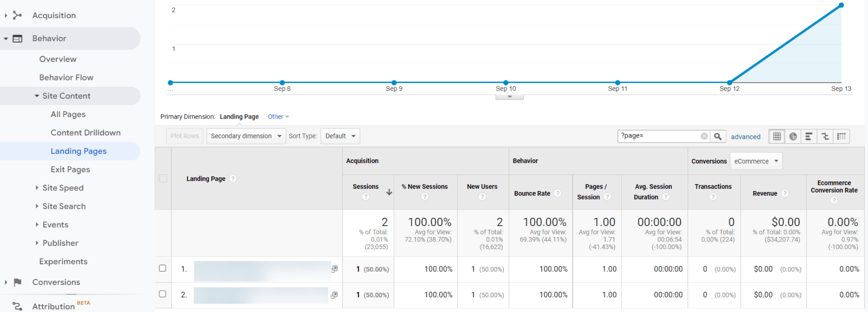Viewport: 868px width, 312px height.
Task: Show help for % New Sessions
Action: coord(425,196)
